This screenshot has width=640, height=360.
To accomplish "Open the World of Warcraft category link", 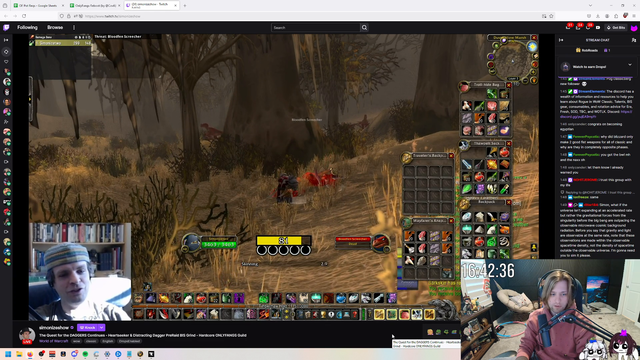I will (53, 341).
